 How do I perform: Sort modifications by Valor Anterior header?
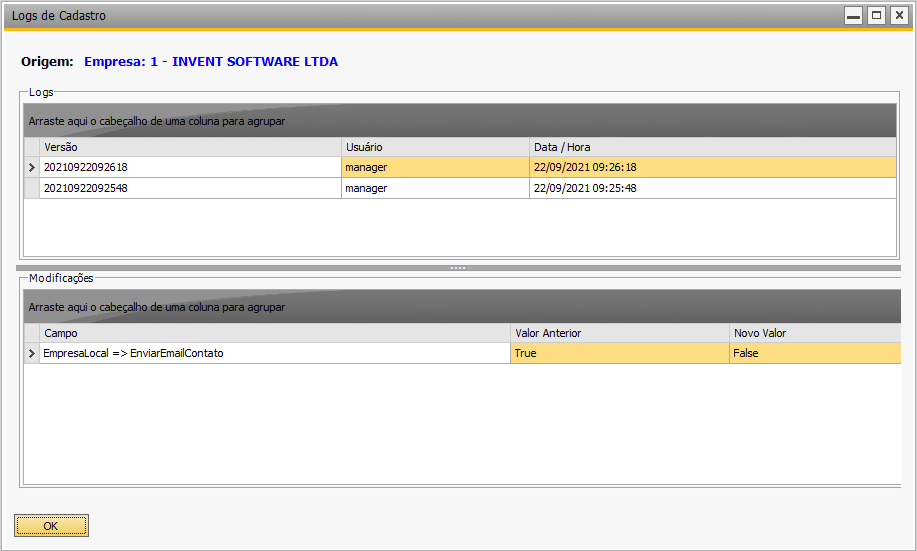620,333
